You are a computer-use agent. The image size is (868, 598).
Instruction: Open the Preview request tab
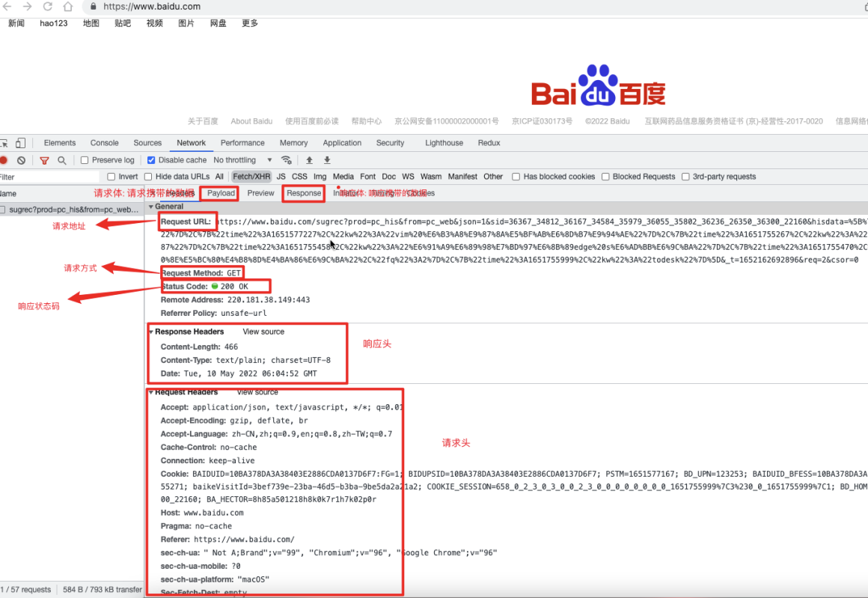pos(260,193)
